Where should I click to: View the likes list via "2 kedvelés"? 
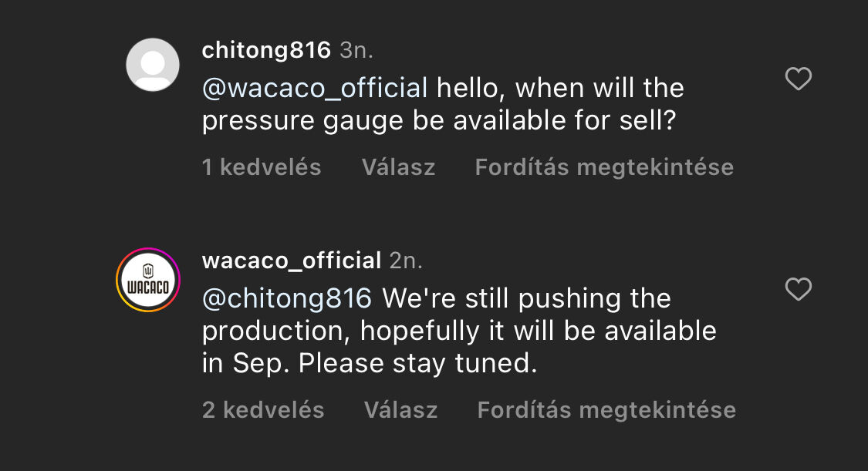pos(263,409)
